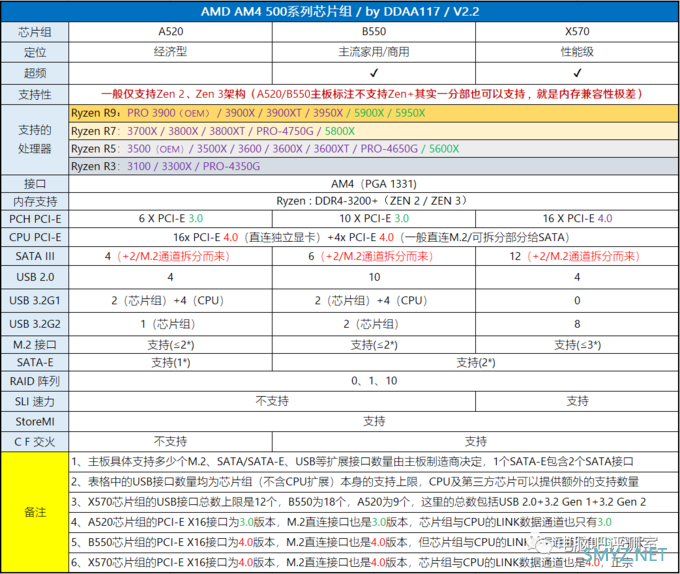680x574 pixels.
Task: Select the X570 chipset header cell
Action: [577, 32]
